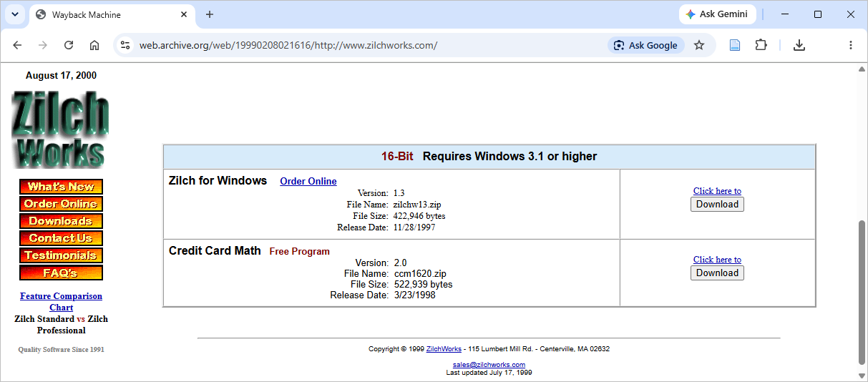Viewport: 868px width, 382px height.
Task: Open the Contact Us sidebar button
Action: point(61,238)
